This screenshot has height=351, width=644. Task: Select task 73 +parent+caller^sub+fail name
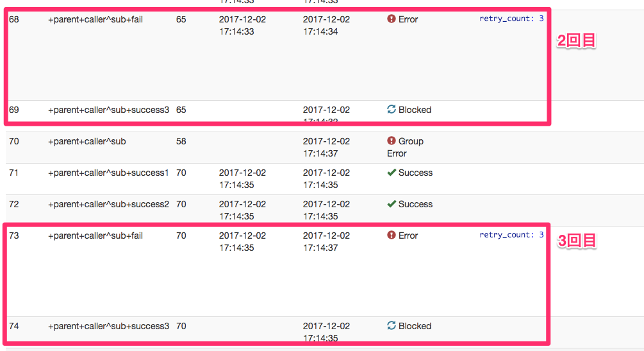(x=95, y=235)
